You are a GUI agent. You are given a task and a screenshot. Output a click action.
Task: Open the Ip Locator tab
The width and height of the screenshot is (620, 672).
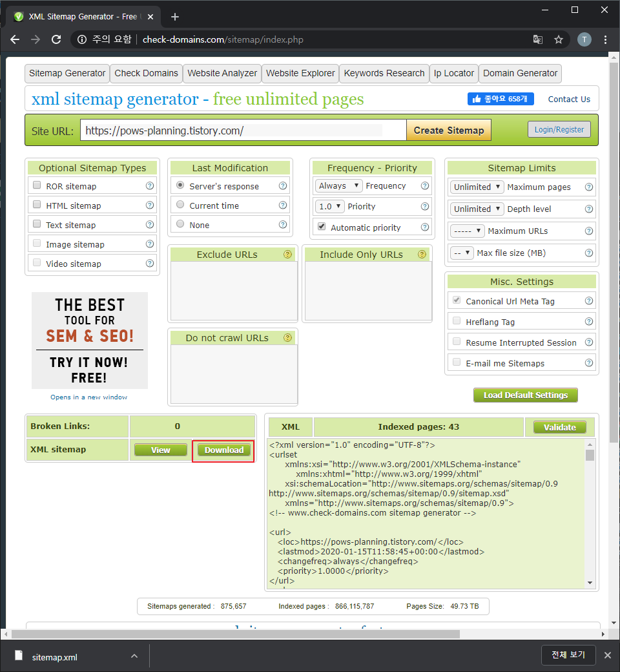(x=454, y=73)
